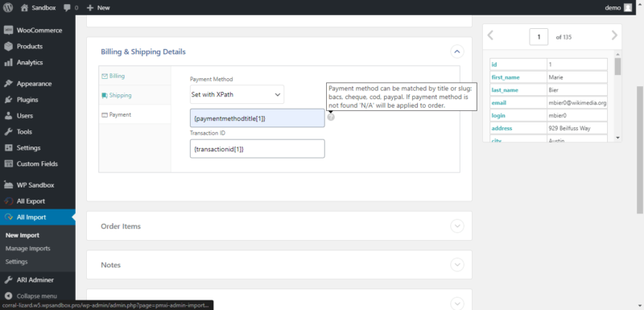This screenshot has width=644, height=310.
Task: Click the Appearance brush icon
Action: pos(8,84)
